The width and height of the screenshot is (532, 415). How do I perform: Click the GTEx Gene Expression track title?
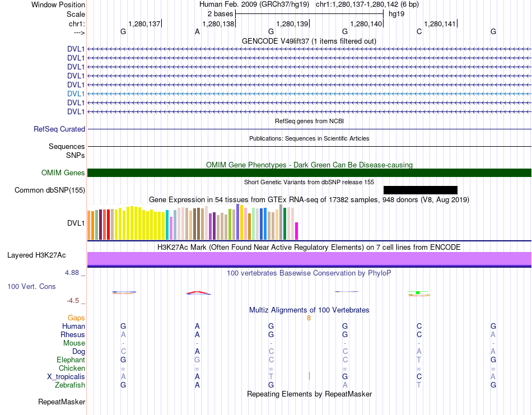click(x=309, y=199)
